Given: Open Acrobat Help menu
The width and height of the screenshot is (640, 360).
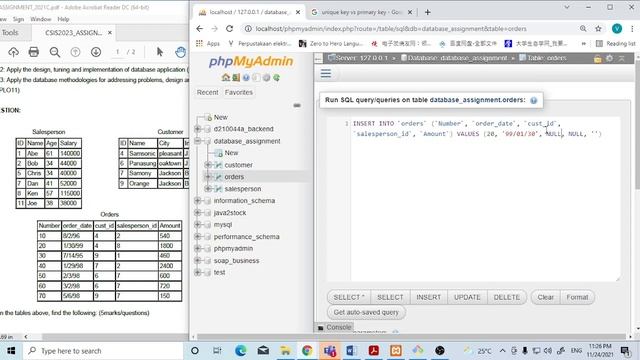Looking at the screenshot, I should click(x=63, y=19).
